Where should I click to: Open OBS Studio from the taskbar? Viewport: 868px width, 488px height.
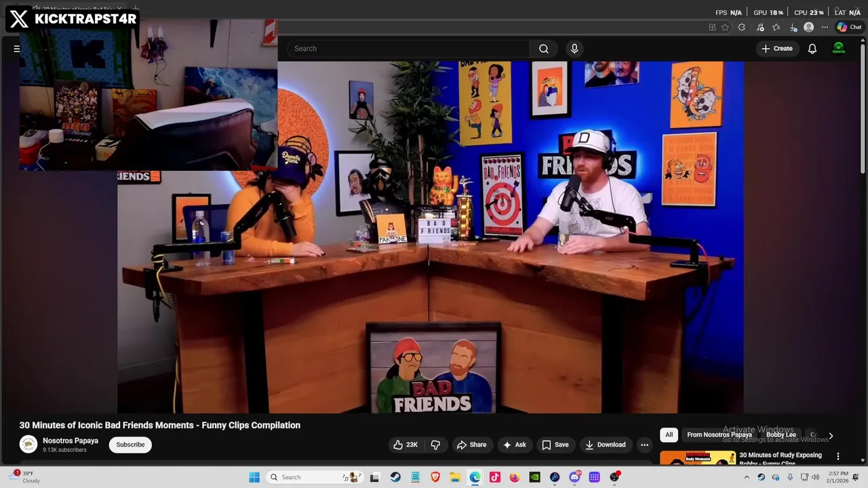pos(614,477)
